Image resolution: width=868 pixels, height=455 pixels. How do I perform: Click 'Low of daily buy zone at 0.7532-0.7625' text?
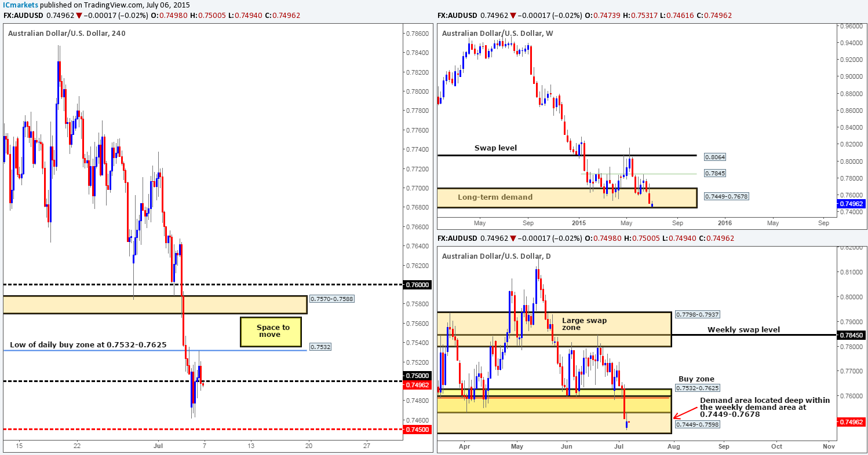[88, 344]
